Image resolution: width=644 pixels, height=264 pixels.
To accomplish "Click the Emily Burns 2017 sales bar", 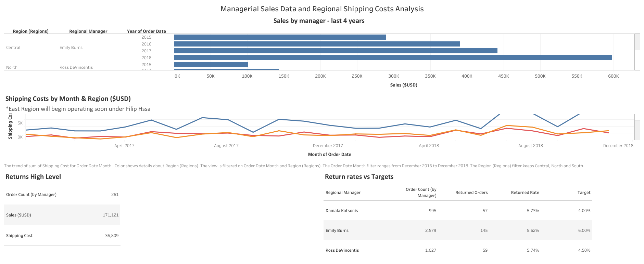I will (x=336, y=51).
